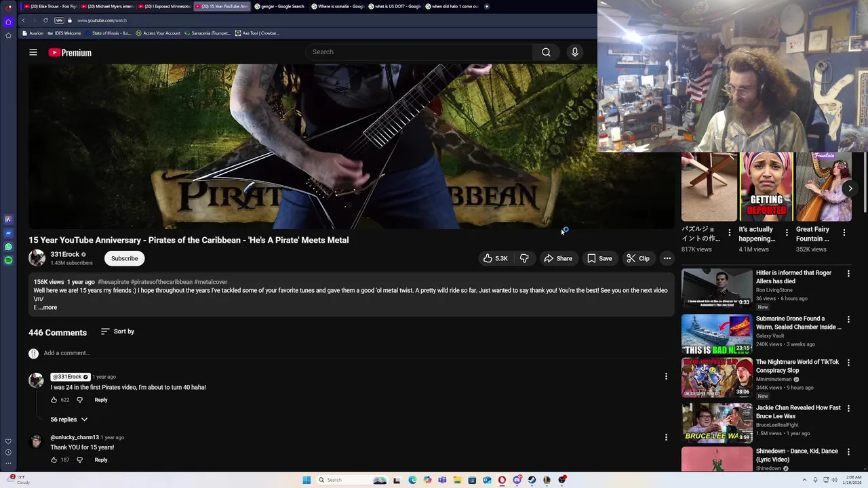
Task: Open options for Jackie Chan video
Action: (x=848, y=408)
